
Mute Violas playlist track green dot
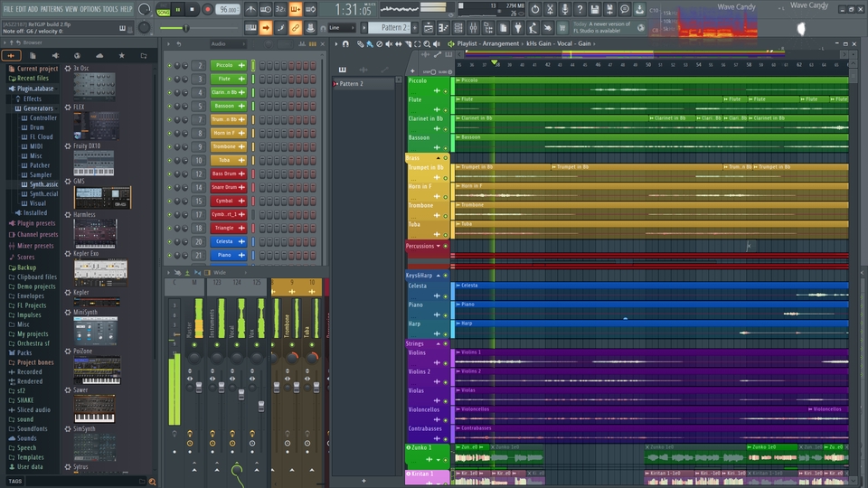coord(445,401)
